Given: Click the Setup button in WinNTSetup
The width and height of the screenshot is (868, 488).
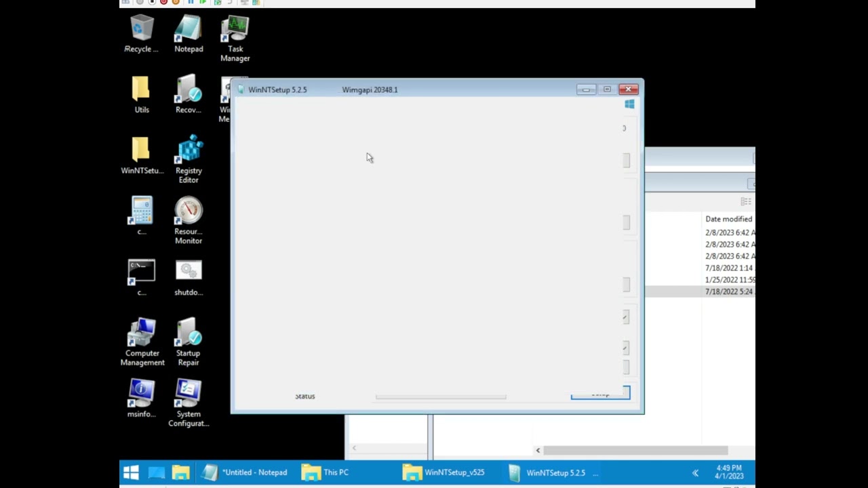Looking at the screenshot, I should point(600,393).
